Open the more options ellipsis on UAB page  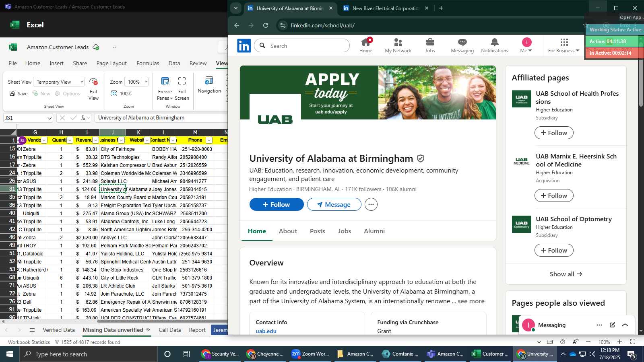[x=371, y=204]
